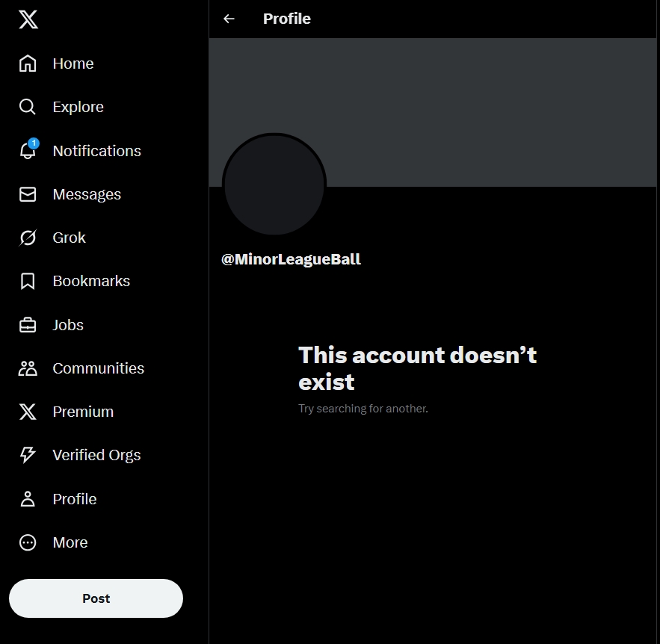Open the Home menu label
The image size is (660, 644).
coord(73,64)
